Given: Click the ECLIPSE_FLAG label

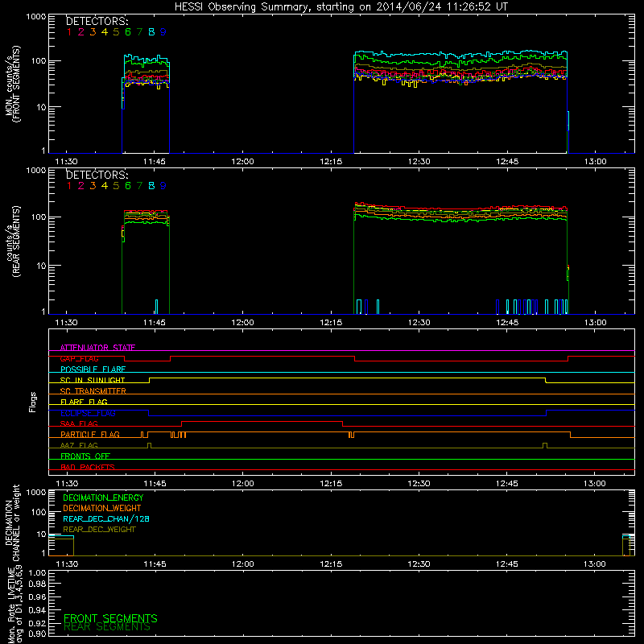Looking at the screenshot, I should click(x=88, y=413).
